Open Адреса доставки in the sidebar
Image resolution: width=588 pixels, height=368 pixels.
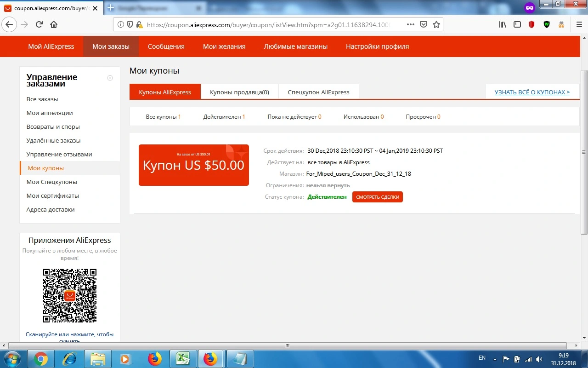tap(51, 210)
